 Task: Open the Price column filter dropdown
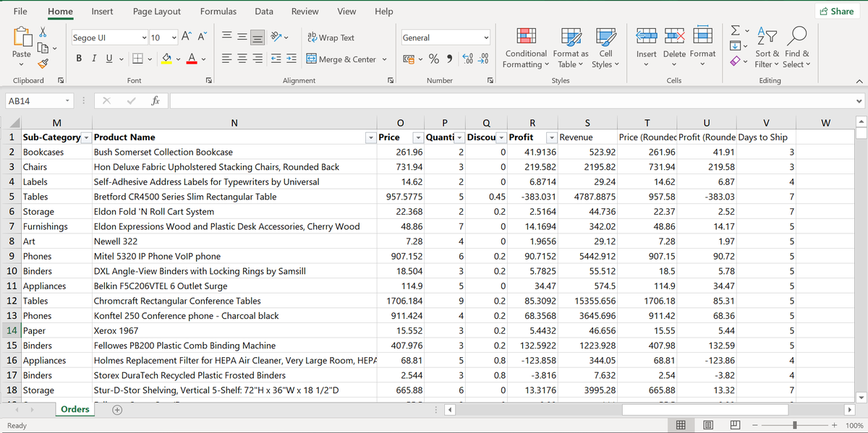(x=418, y=137)
